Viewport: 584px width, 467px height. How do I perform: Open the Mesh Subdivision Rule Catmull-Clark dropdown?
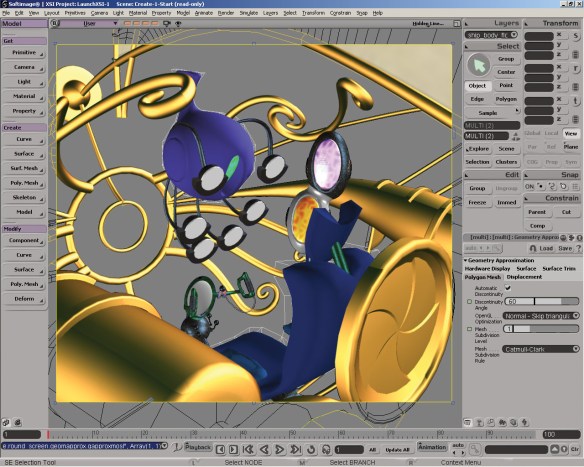541,349
